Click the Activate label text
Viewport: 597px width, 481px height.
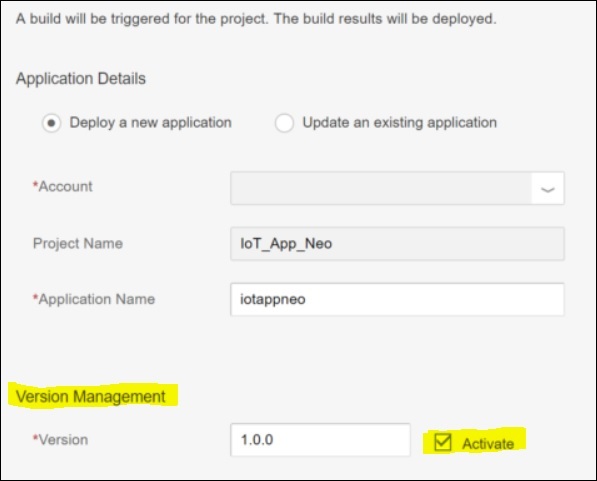488,444
